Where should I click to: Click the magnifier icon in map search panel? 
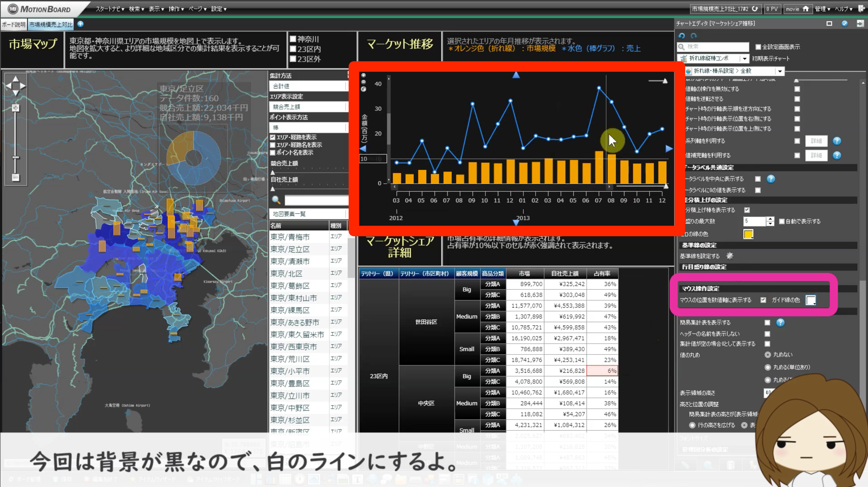click(276, 200)
